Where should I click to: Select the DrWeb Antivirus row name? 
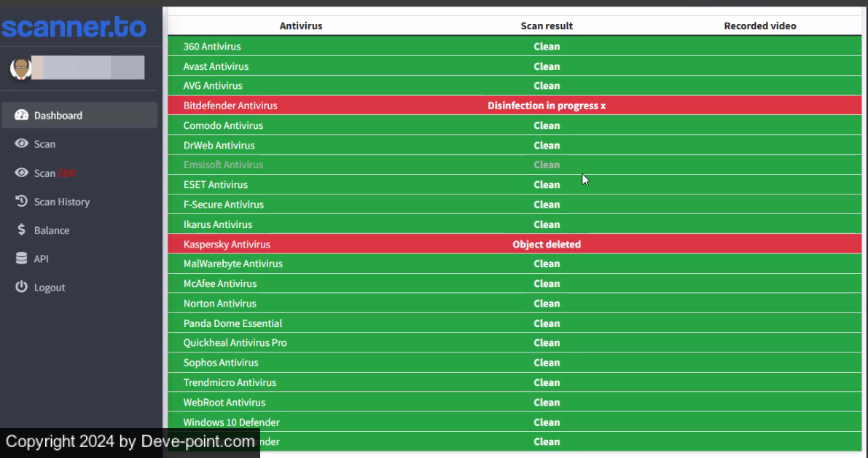coord(219,146)
